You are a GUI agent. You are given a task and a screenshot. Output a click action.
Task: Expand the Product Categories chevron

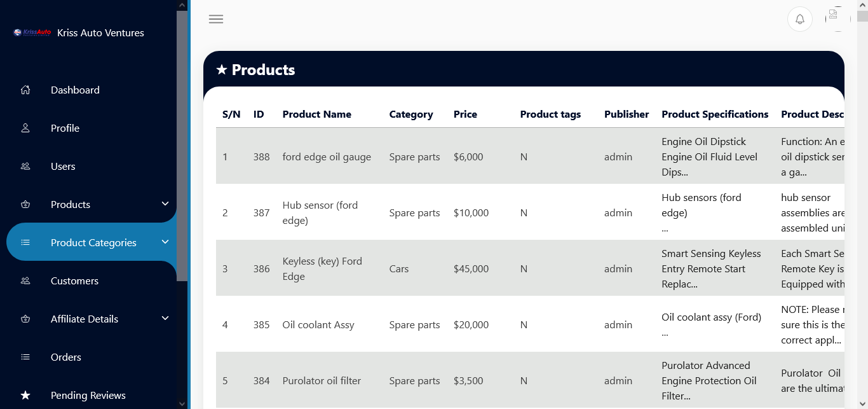coord(165,242)
